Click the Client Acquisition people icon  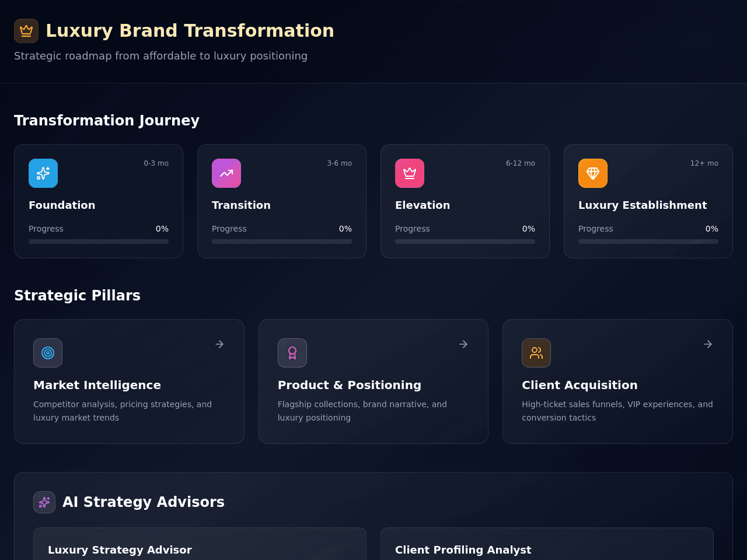[x=536, y=353]
